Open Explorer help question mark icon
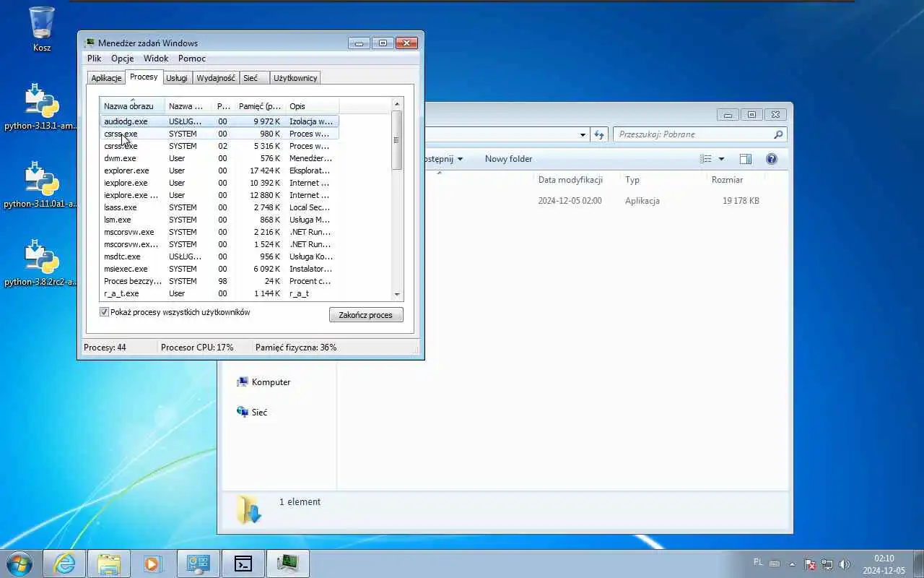 772,159
